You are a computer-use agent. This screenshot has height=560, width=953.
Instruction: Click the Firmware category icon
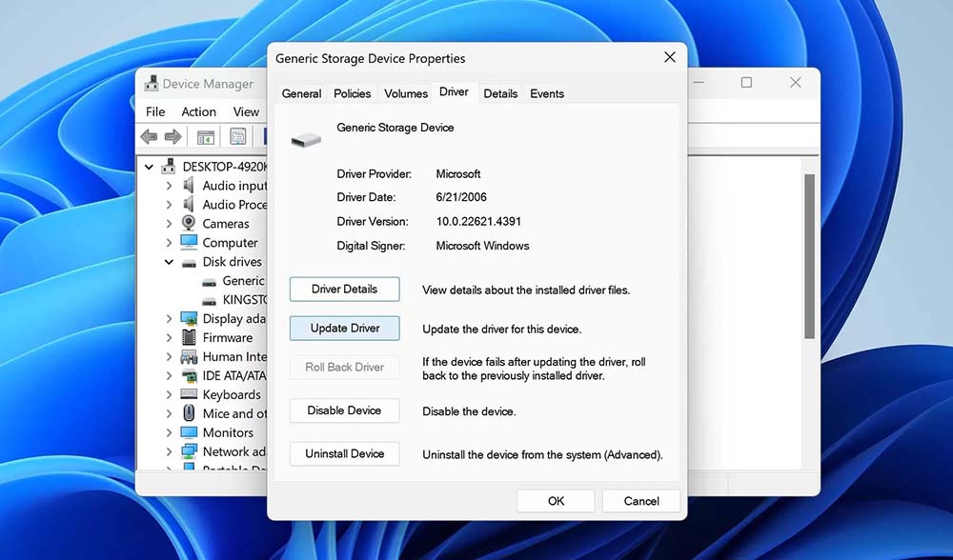(189, 337)
